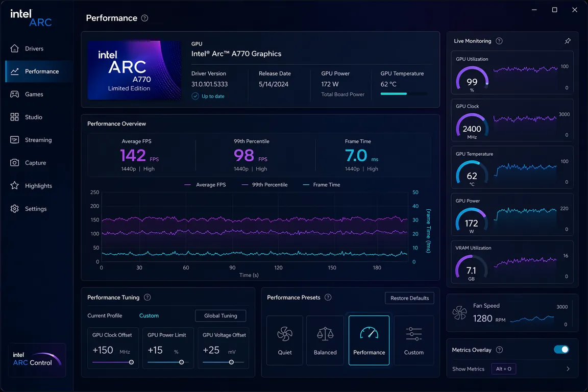This screenshot has height=392, width=588.
Task: Open the Drivers home icon
Action: [x=15, y=48]
